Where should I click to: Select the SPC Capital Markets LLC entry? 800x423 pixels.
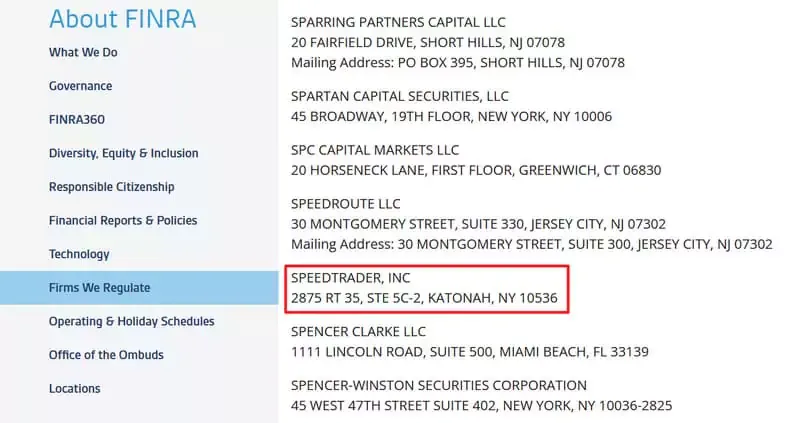(x=375, y=150)
